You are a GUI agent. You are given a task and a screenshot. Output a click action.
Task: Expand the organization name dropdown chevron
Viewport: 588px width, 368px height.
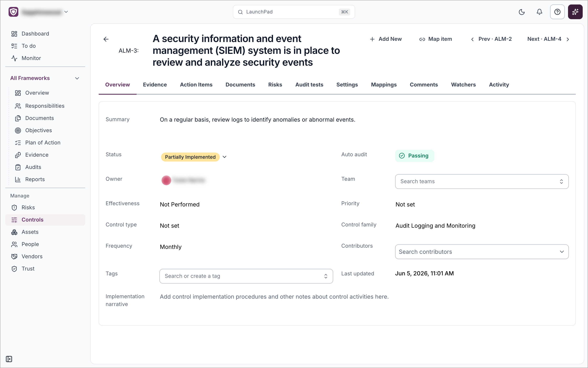tap(66, 12)
